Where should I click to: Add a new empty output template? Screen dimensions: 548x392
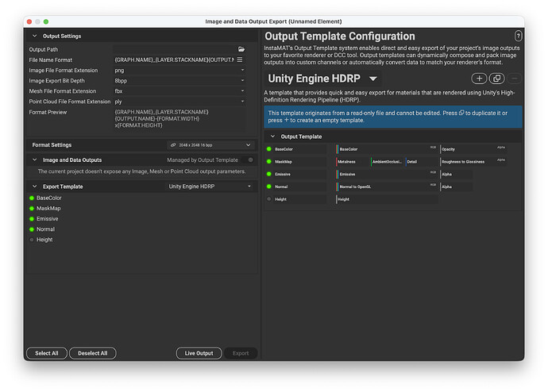479,79
